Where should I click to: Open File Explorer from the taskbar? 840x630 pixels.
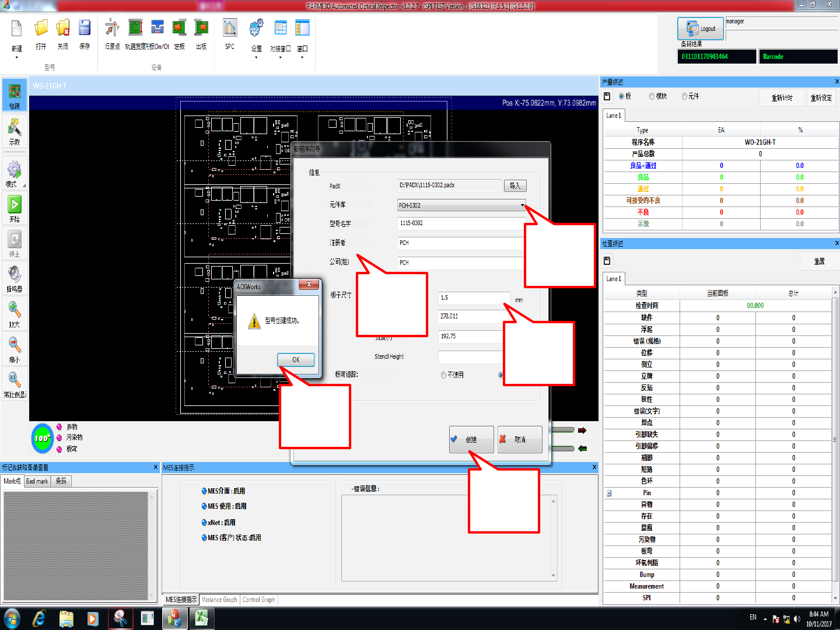pyautogui.click(x=66, y=618)
